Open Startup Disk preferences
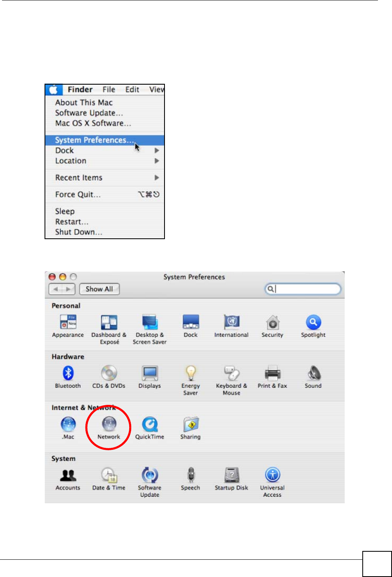 232,479
